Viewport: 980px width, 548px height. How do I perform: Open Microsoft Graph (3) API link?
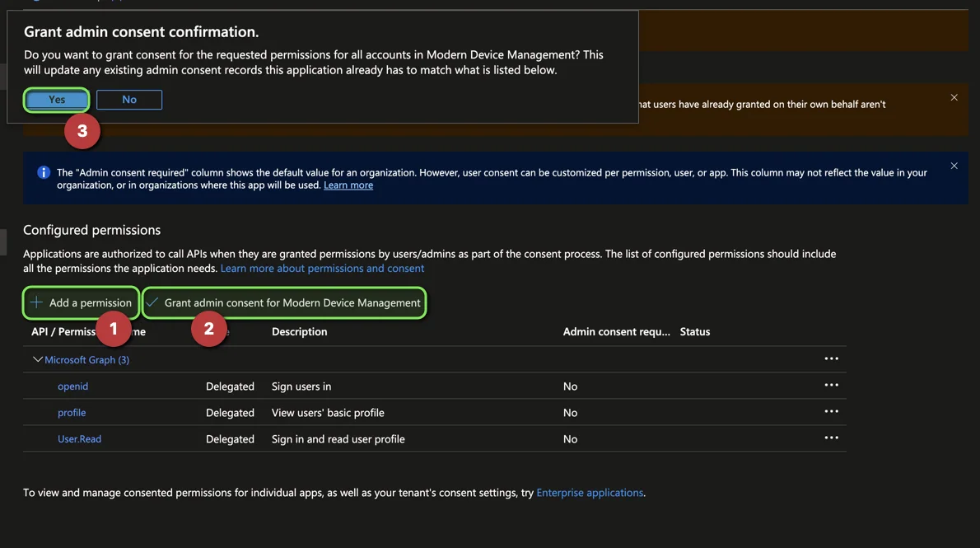click(x=86, y=360)
